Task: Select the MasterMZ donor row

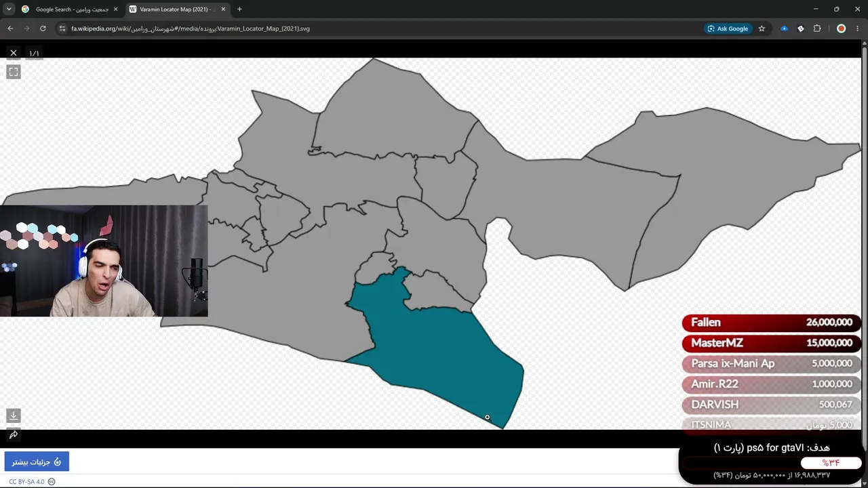Action: [x=771, y=343]
